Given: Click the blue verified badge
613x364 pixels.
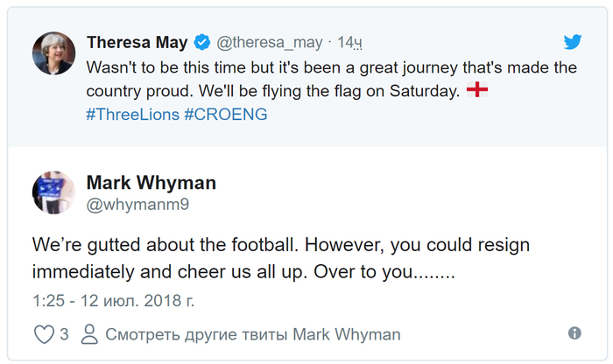Looking at the screenshot, I should 201,42.
